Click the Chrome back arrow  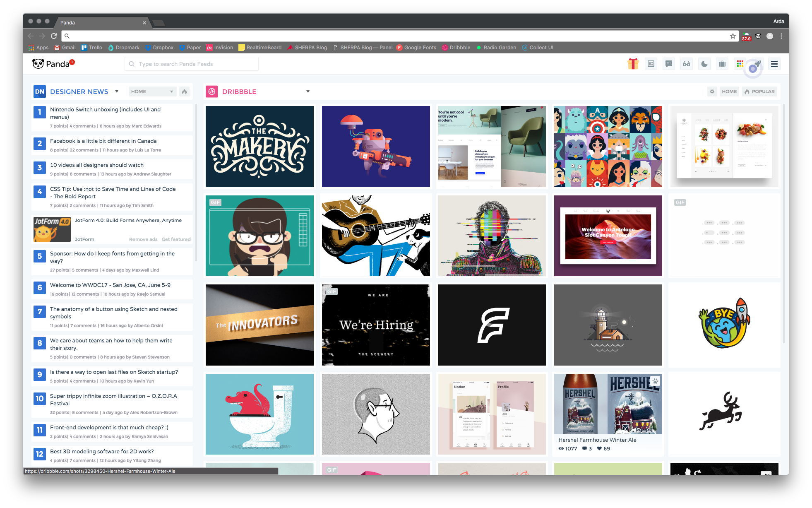pos(31,36)
